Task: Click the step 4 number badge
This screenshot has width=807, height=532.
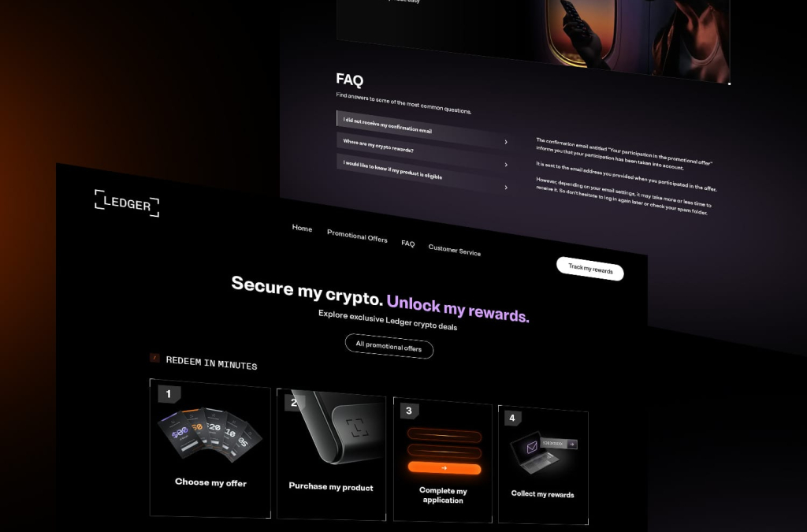Action: click(512, 418)
